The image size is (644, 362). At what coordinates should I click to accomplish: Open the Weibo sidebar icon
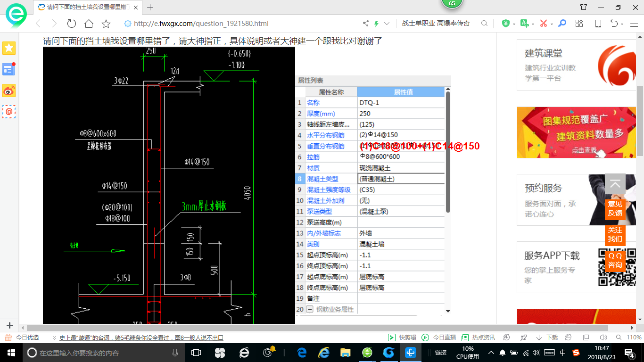pyautogui.click(x=9, y=90)
